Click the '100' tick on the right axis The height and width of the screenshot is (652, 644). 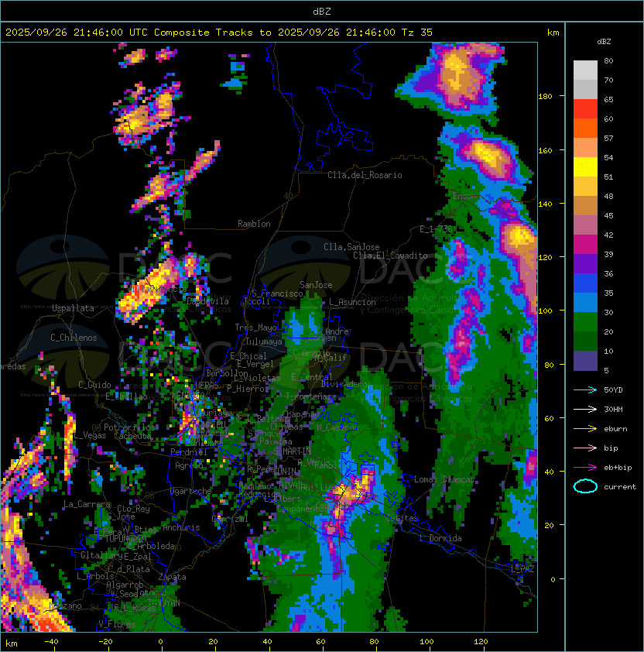pos(545,311)
